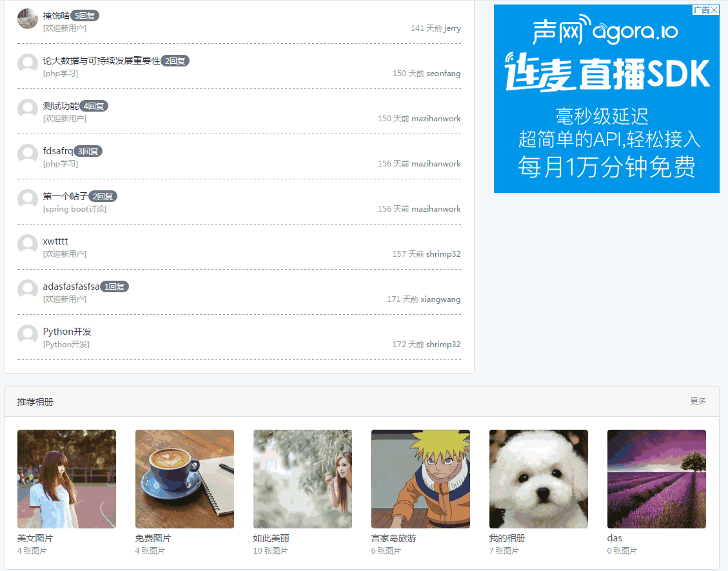The width and height of the screenshot is (728, 571).
Task: View user xiangwang's profile
Action: point(440,299)
